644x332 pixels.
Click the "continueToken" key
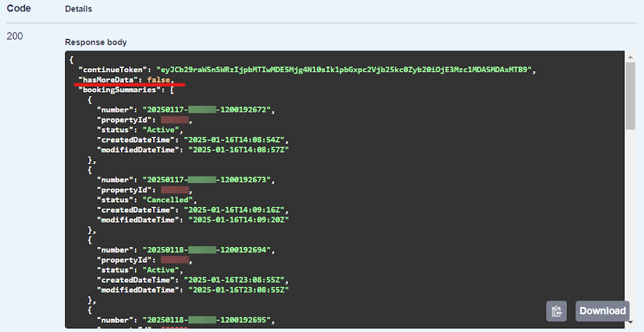click(113, 70)
